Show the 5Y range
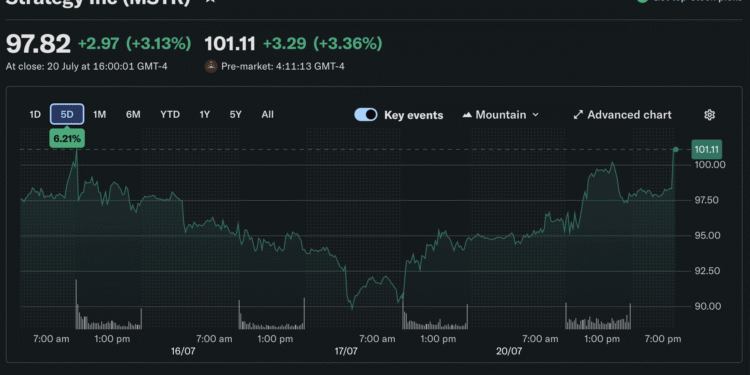Image resolution: width=750 pixels, height=375 pixels. (235, 114)
